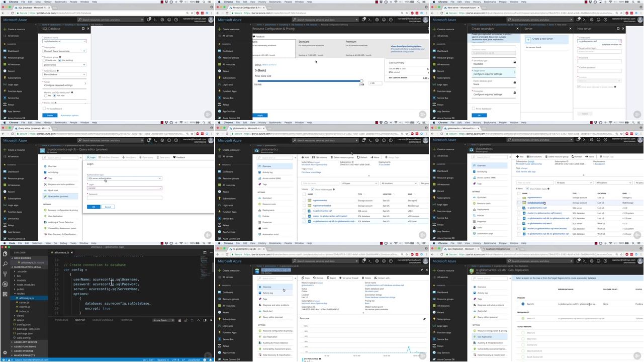
Task: Select Use existing resource group radio
Action: 60,60
